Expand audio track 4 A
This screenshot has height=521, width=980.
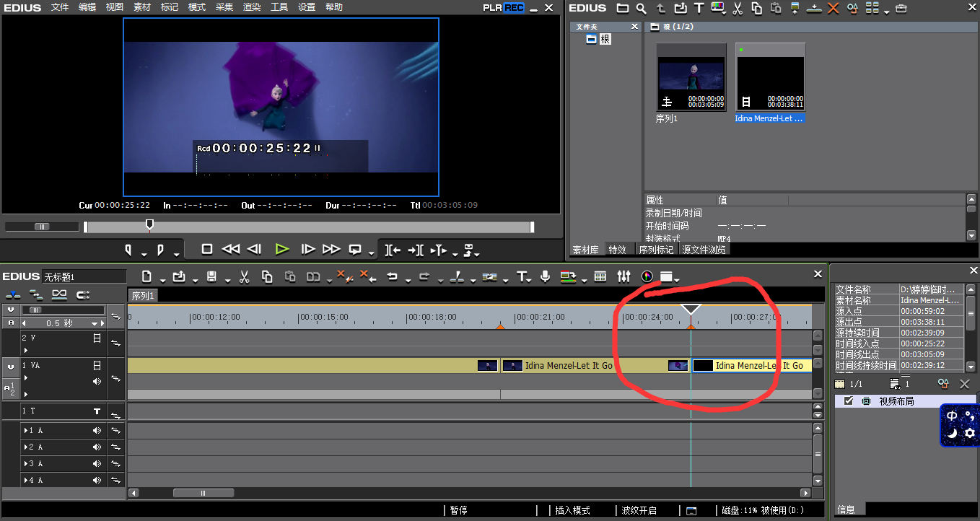[25, 480]
